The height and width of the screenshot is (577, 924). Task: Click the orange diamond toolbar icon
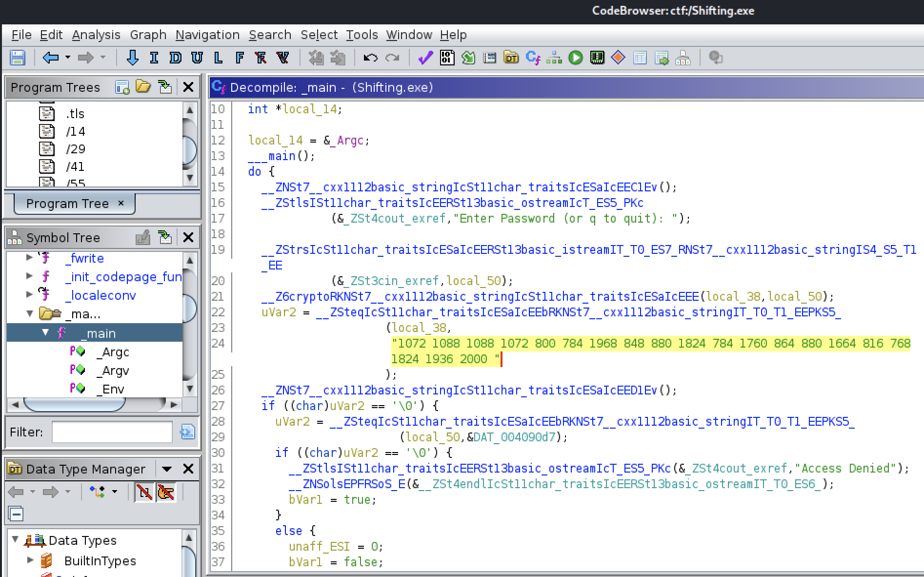(618, 58)
